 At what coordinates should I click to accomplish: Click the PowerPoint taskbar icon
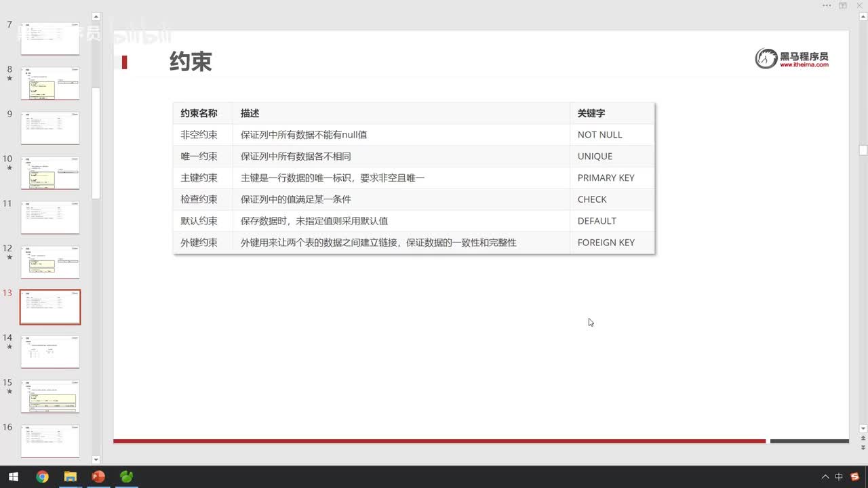click(98, 476)
